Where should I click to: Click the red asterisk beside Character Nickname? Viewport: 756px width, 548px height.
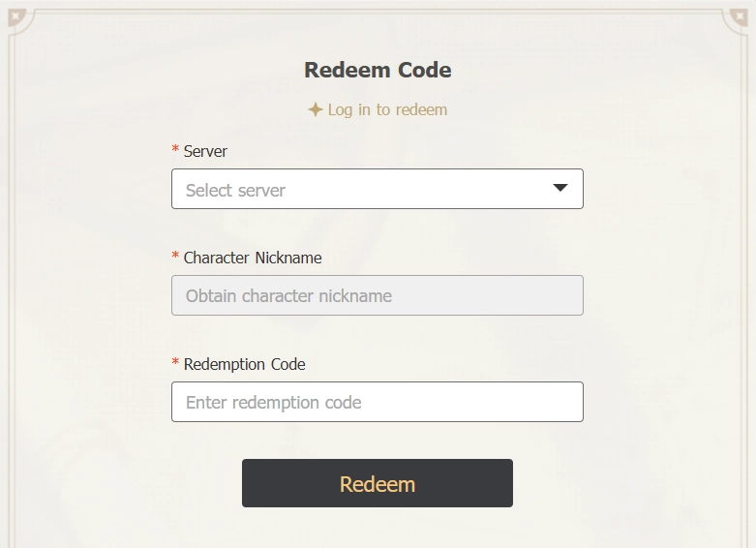pos(175,257)
